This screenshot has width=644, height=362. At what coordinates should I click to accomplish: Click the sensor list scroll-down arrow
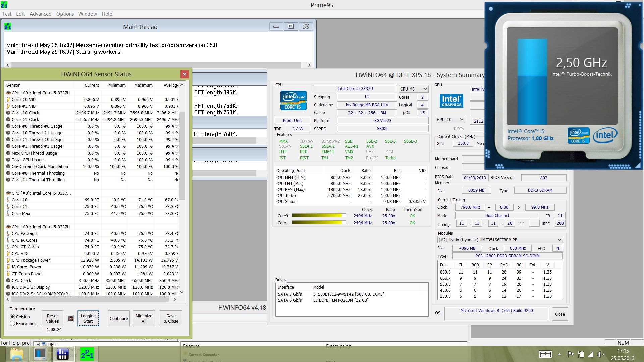pyautogui.click(x=182, y=292)
